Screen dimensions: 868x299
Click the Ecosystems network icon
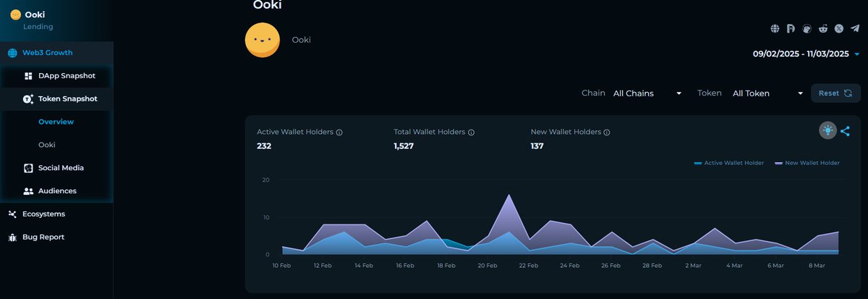(x=12, y=214)
